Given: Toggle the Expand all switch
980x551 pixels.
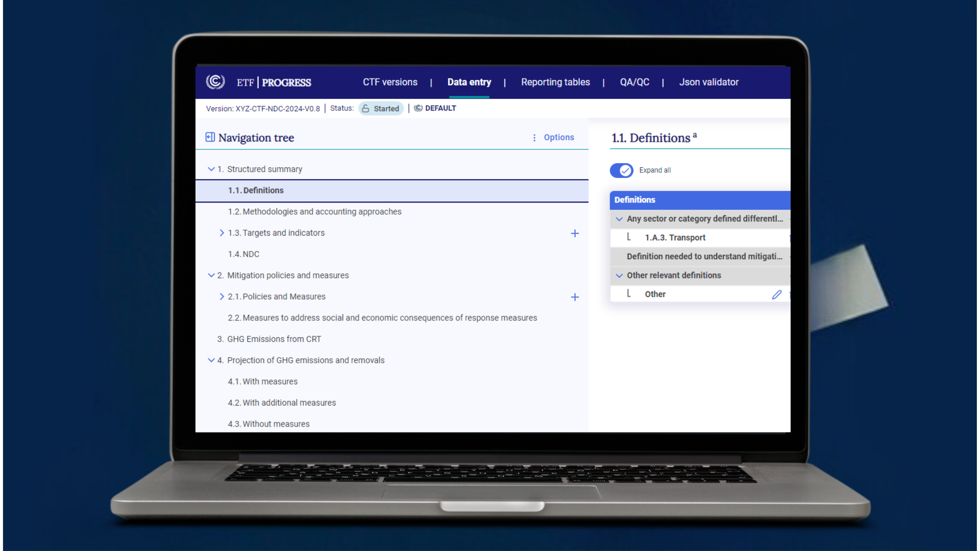Looking at the screenshot, I should point(621,170).
